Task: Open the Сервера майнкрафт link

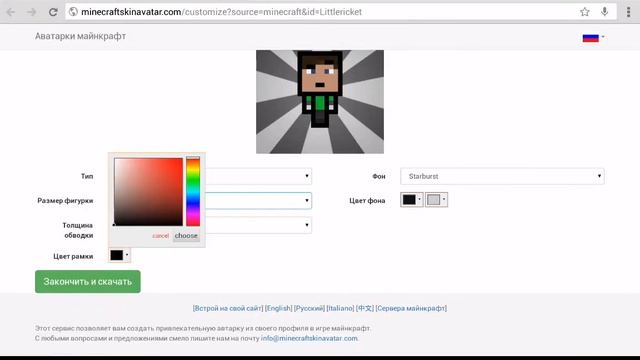Action: 411,308
